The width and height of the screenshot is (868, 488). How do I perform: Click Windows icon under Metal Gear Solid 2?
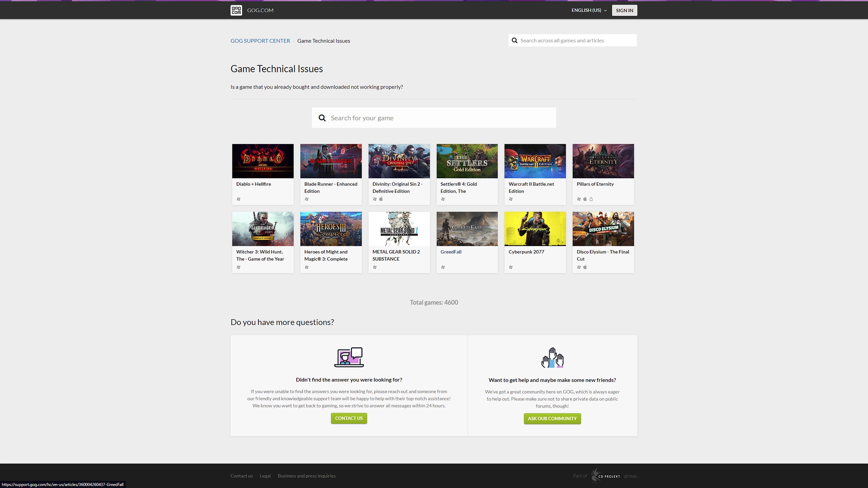pos(375,267)
